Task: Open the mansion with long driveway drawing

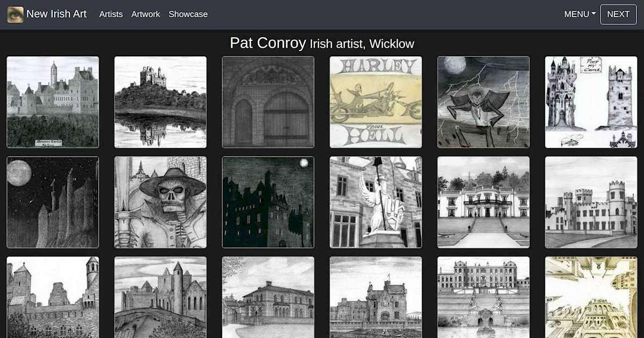Action: coord(483,202)
